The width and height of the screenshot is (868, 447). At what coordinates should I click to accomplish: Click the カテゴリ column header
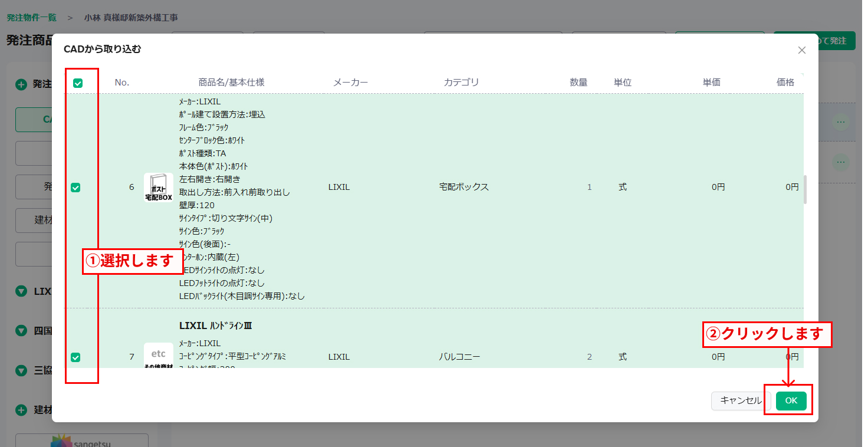[x=461, y=83]
